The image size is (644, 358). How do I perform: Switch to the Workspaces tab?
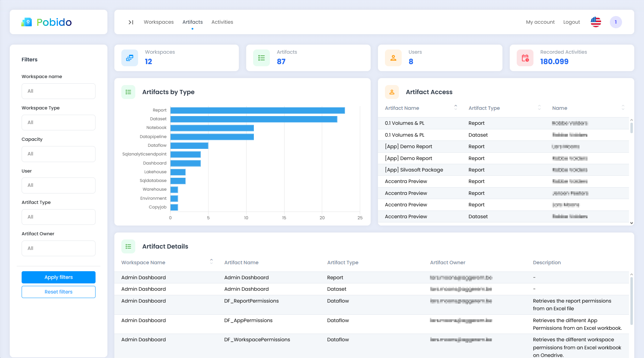click(x=159, y=22)
